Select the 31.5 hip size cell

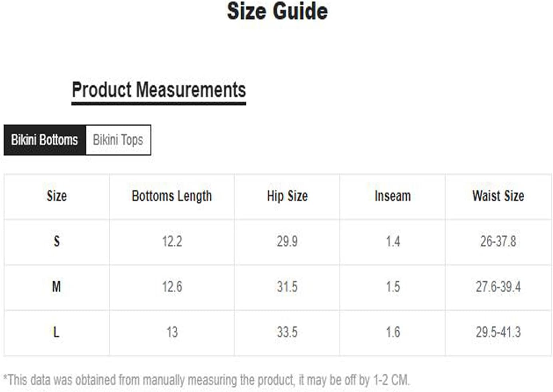(287, 287)
